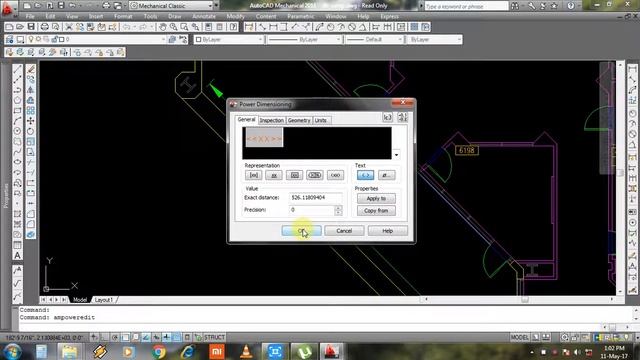
Task: Select the Line tool in Draw toolbar
Action: 17,69
